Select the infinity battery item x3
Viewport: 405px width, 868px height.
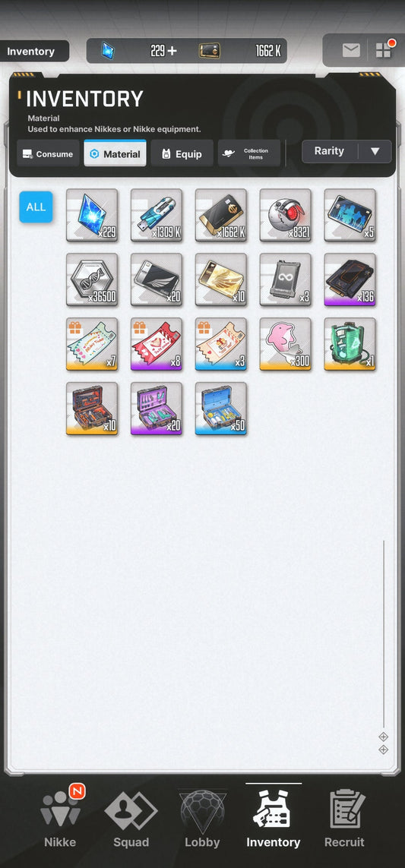click(286, 279)
